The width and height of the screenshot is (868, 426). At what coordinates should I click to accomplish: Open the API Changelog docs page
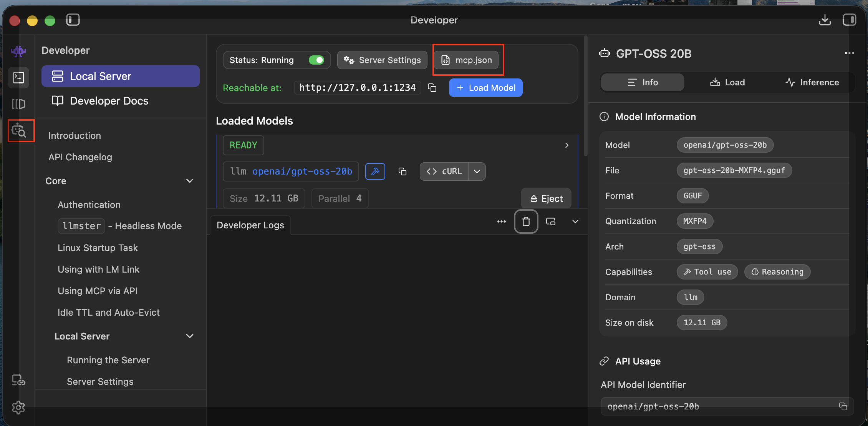[x=80, y=157]
